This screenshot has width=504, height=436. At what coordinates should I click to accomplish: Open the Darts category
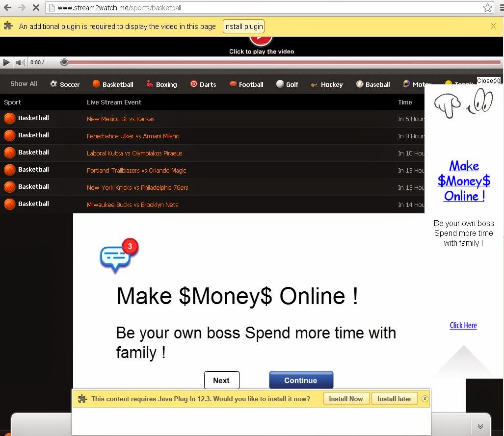[x=203, y=84]
